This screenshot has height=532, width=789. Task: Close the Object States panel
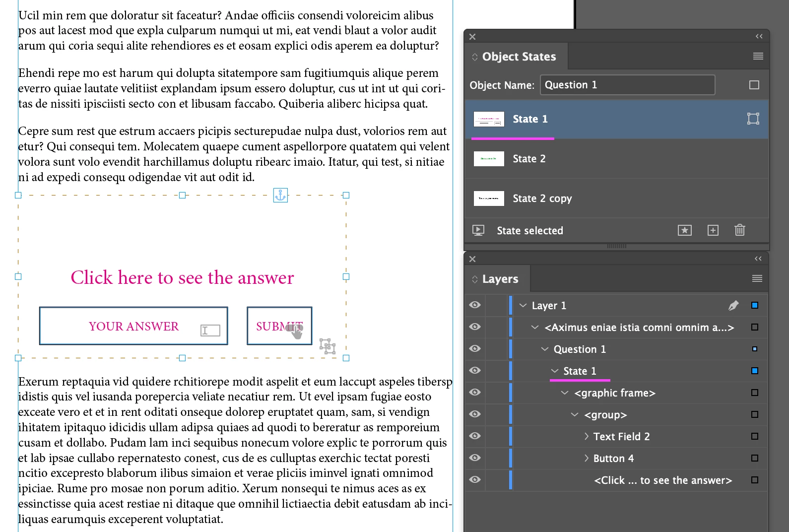[x=472, y=37]
